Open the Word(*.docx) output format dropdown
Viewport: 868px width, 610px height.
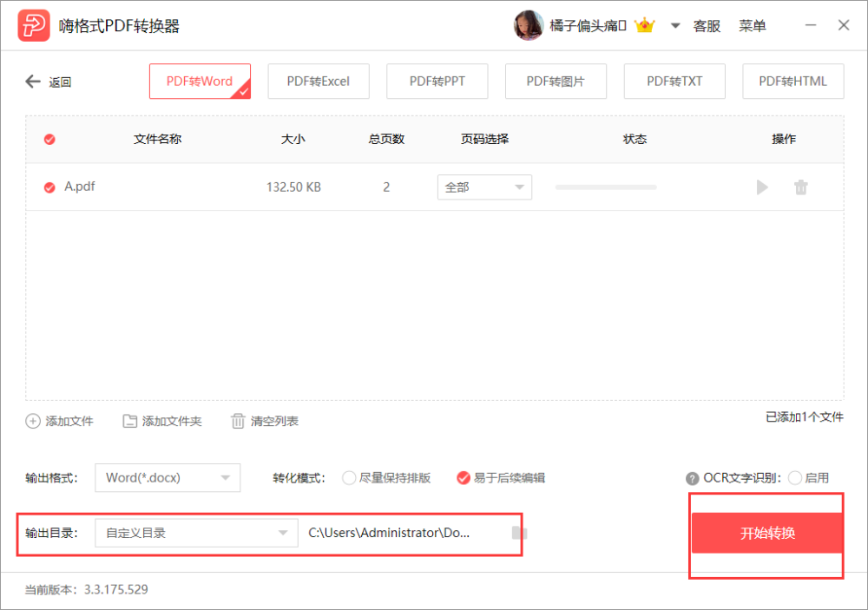click(x=168, y=478)
